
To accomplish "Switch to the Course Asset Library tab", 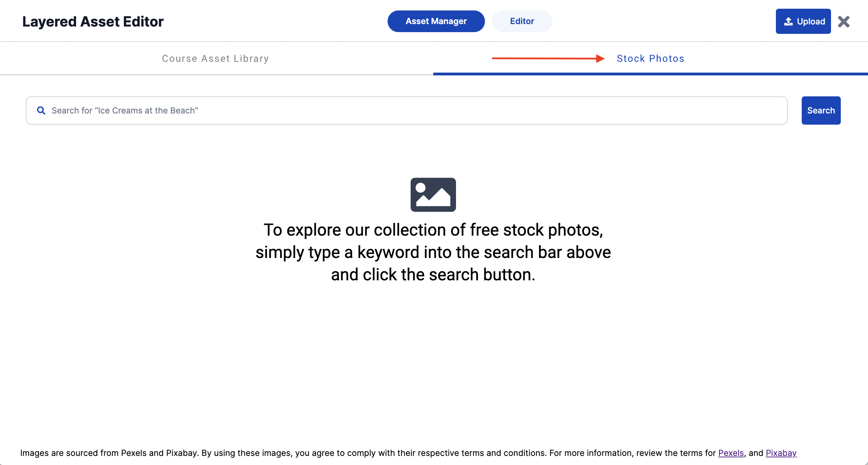I will [215, 58].
